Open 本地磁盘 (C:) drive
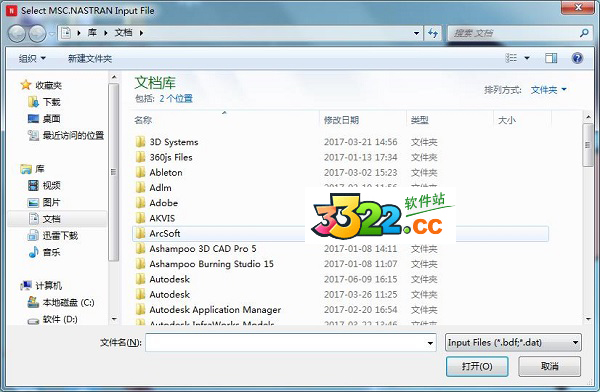Viewport: 600px width, 392px height. (61, 302)
